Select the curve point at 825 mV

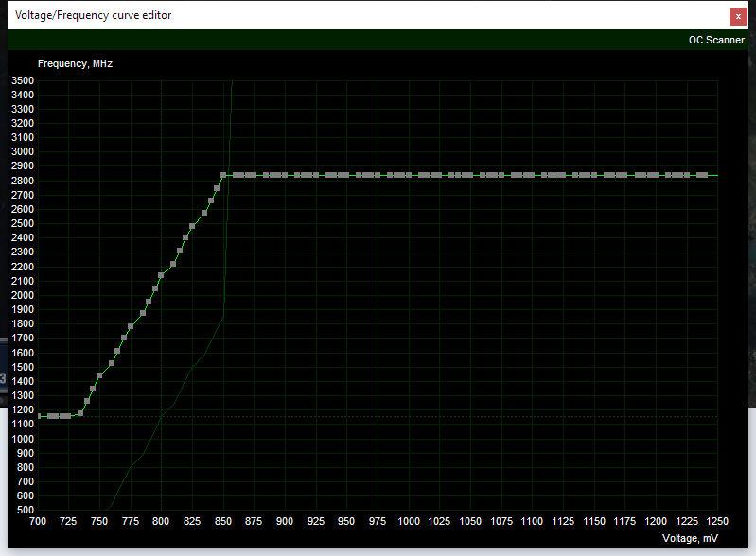click(192, 226)
